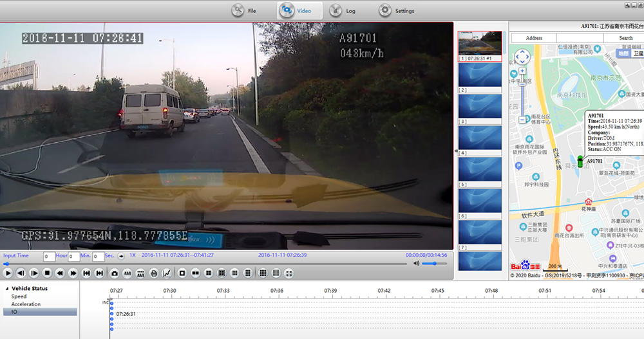Image resolution: width=644 pixels, height=339 pixels.
Task: Click the Sec. input field
Action: click(x=98, y=257)
